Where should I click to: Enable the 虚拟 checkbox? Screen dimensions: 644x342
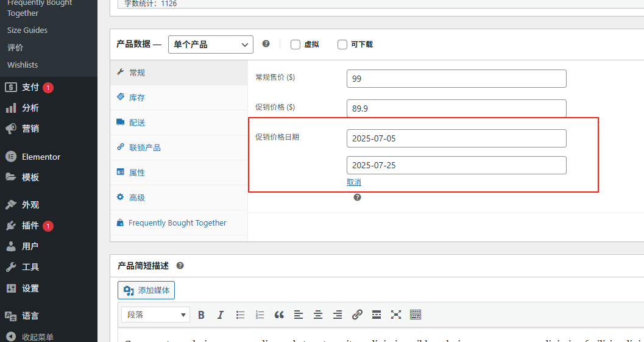295,45
